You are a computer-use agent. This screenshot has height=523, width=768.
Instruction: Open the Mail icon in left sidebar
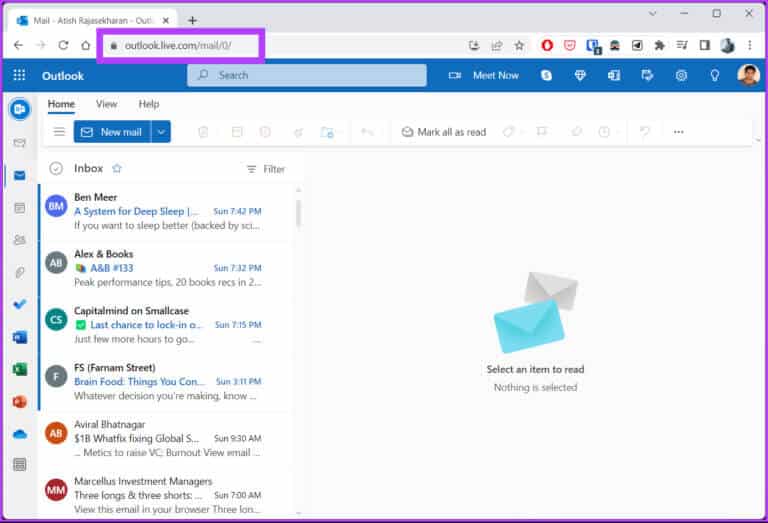[20, 175]
